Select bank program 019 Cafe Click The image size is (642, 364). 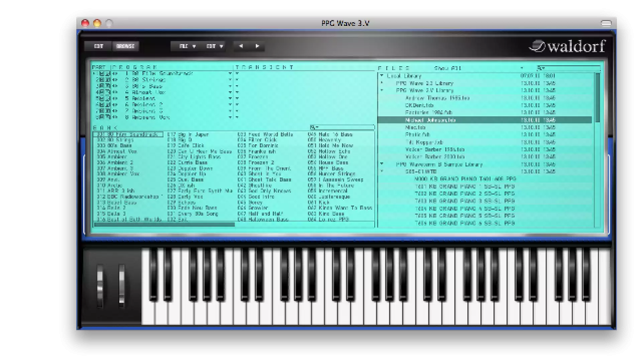point(186,146)
